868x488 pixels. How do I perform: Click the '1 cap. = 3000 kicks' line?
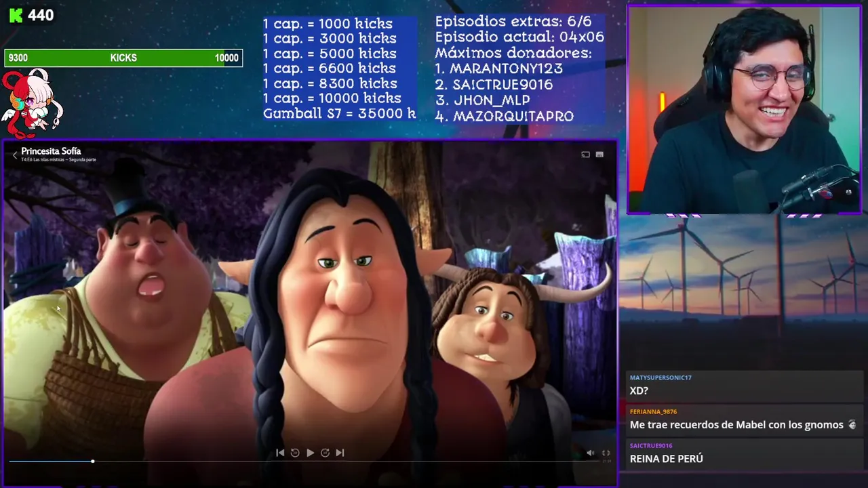[330, 39]
